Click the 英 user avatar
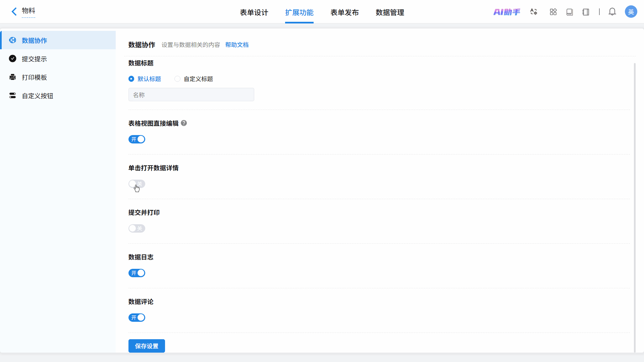 click(x=631, y=12)
